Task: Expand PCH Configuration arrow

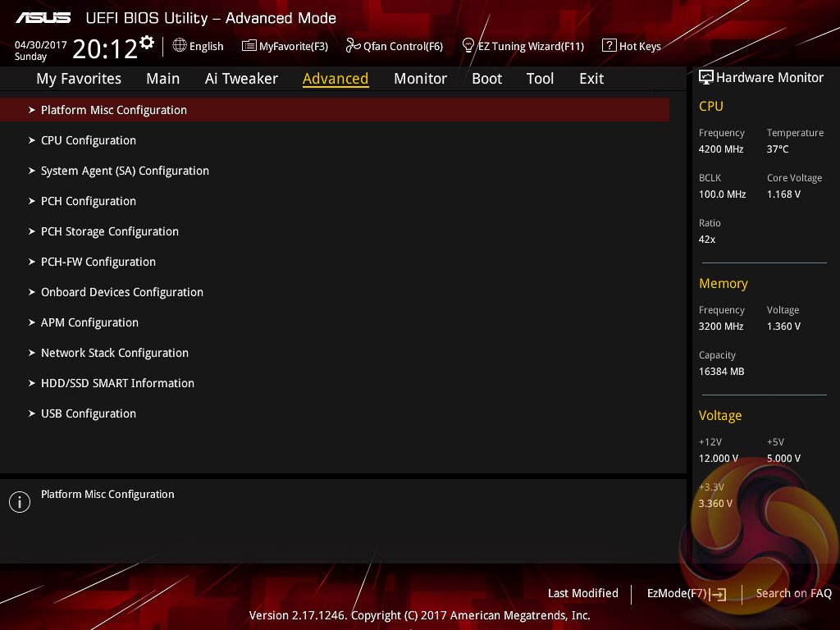Action: click(32, 201)
